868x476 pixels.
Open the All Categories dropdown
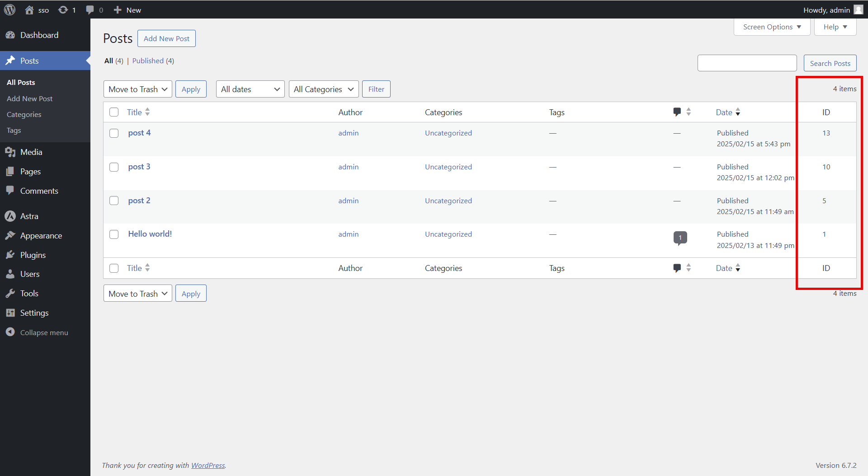pyautogui.click(x=323, y=89)
